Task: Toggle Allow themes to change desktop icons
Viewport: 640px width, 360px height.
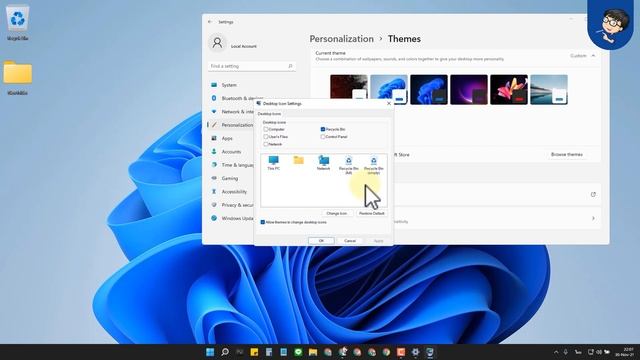Action: [263, 222]
